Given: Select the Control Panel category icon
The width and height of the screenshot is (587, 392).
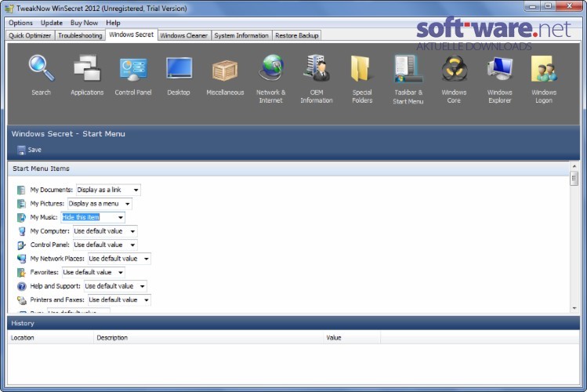Looking at the screenshot, I should [x=133, y=69].
